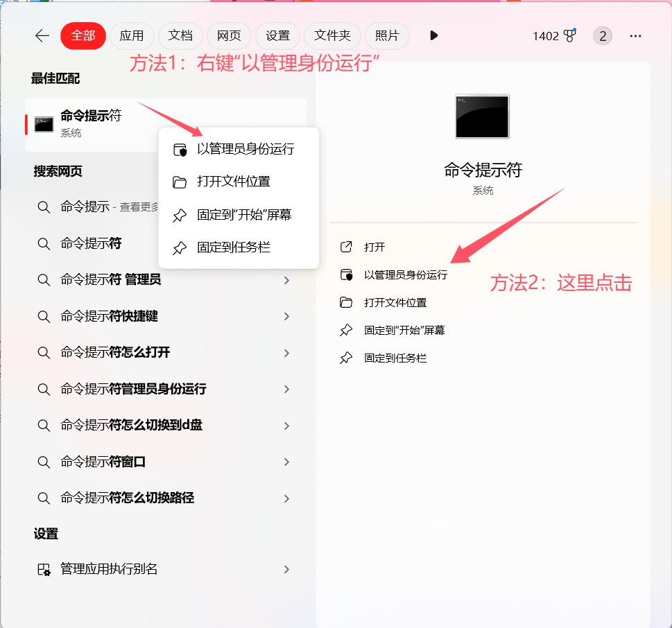Switch to the 照片 filter tab

387,35
